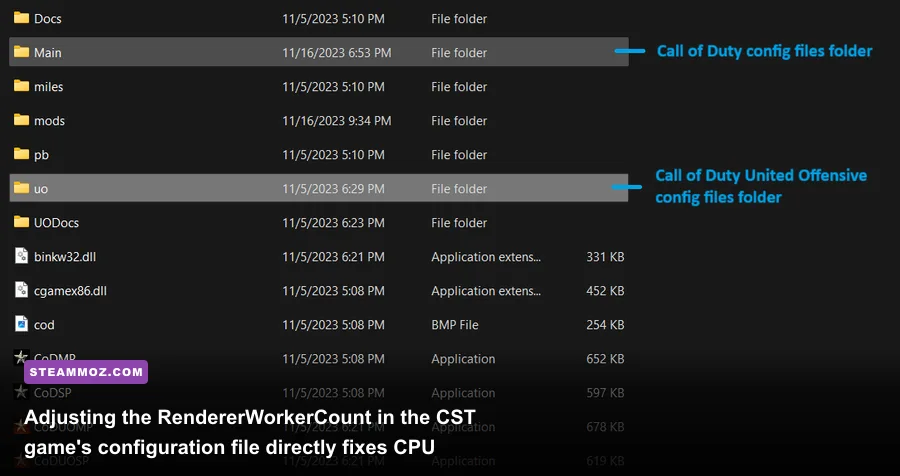Click the 652 KB size value
This screenshot has width=900, height=476.
tap(605, 359)
